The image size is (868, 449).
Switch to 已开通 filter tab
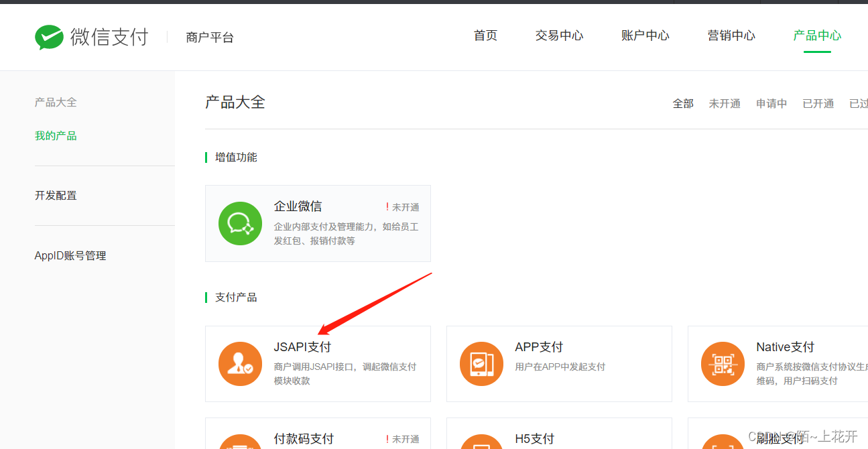pyautogui.click(x=818, y=104)
